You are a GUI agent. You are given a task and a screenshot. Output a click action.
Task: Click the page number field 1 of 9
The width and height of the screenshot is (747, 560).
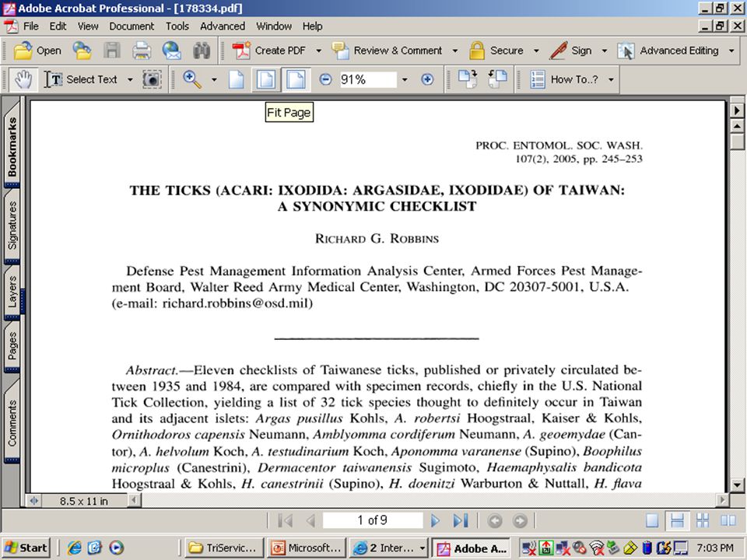[x=373, y=520]
